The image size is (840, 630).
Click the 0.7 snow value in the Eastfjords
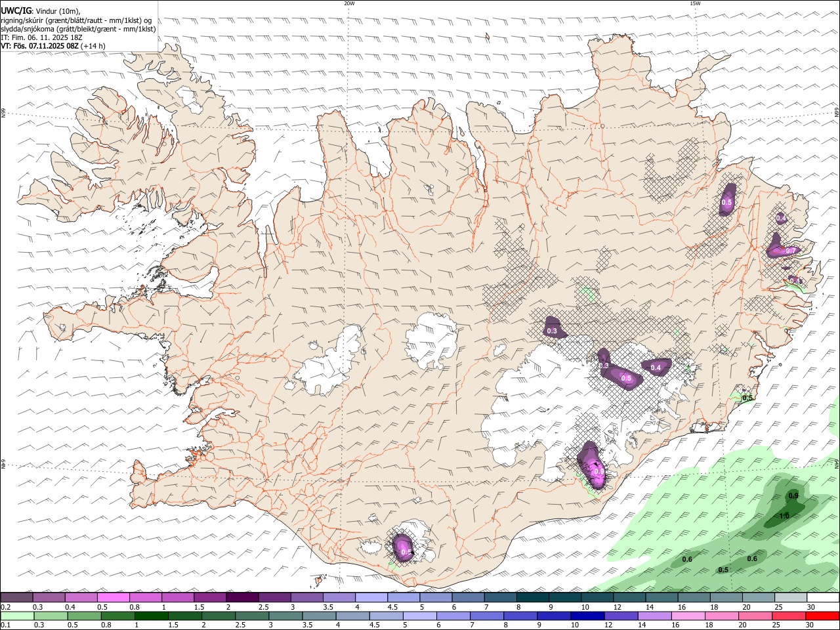coord(791,251)
